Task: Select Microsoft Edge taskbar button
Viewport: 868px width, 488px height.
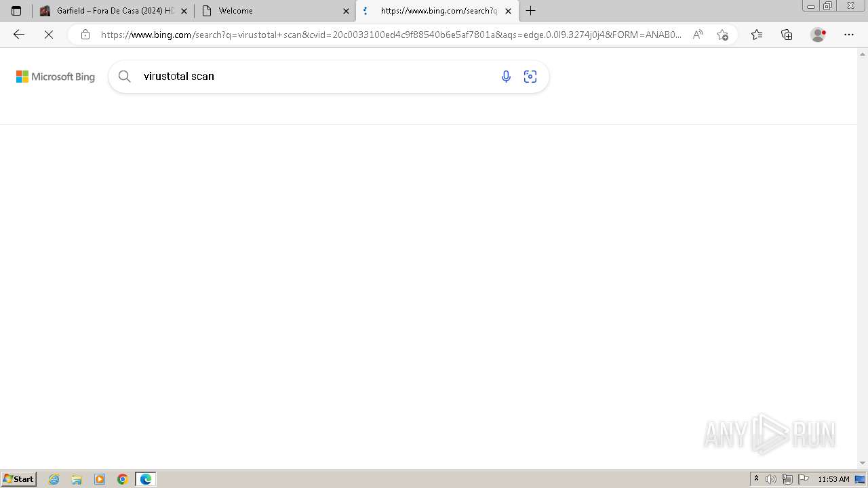Action: tap(146, 479)
